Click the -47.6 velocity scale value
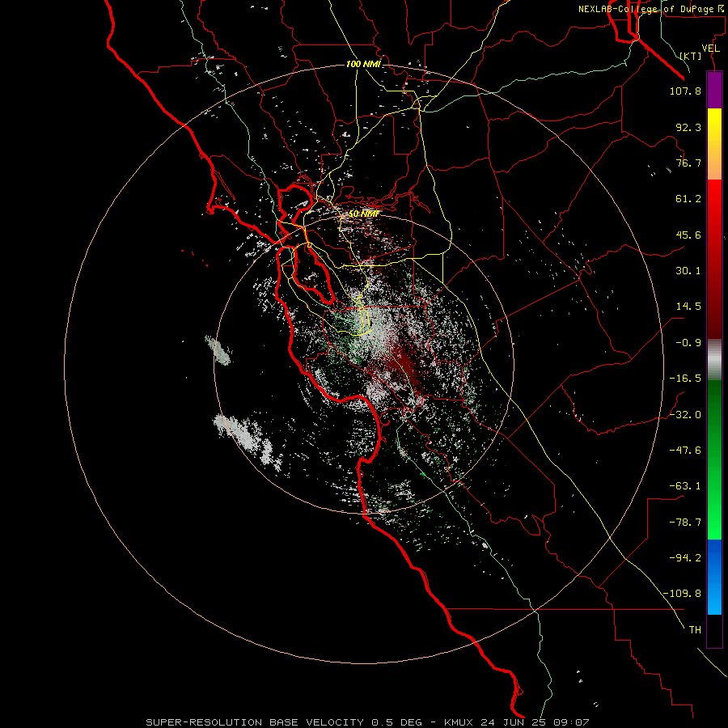The height and width of the screenshot is (728, 728). click(x=685, y=451)
